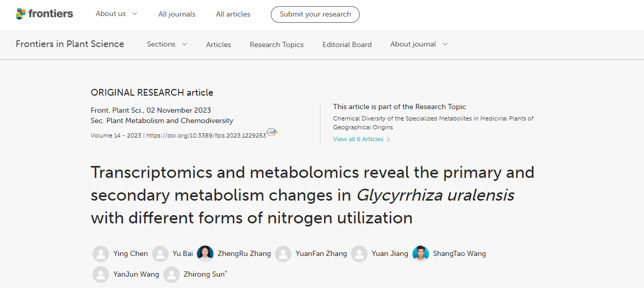Click Yuan Jiang's avatar icon
This screenshot has width=644, height=288.
pyautogui.click(x=359, y=254)
